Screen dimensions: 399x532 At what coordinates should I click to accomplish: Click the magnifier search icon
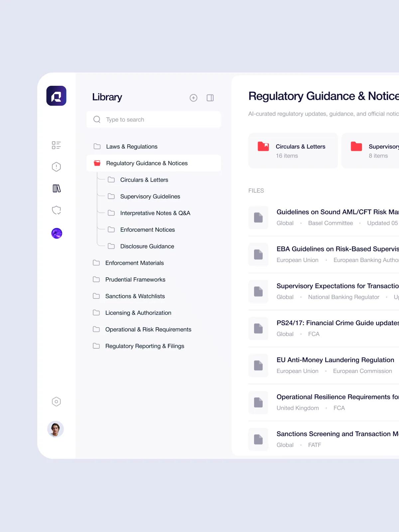(97, 119)
